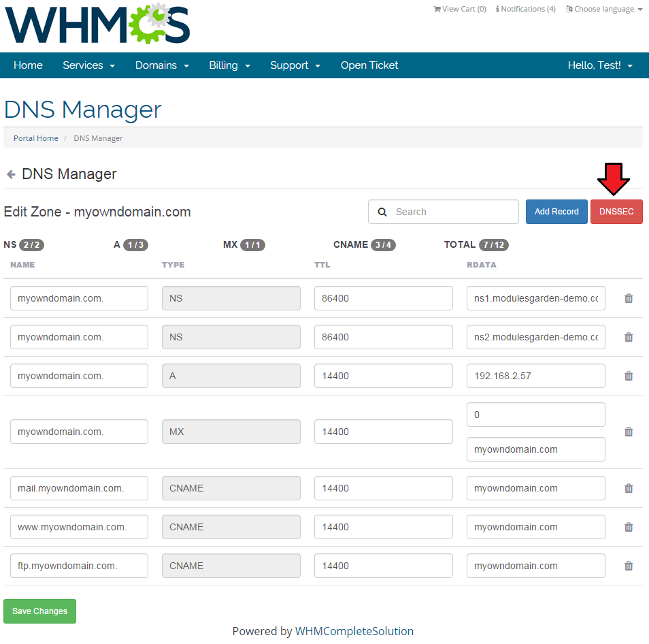Edit TTL of ftp CNAME record
649x644 pixels.
383,566
